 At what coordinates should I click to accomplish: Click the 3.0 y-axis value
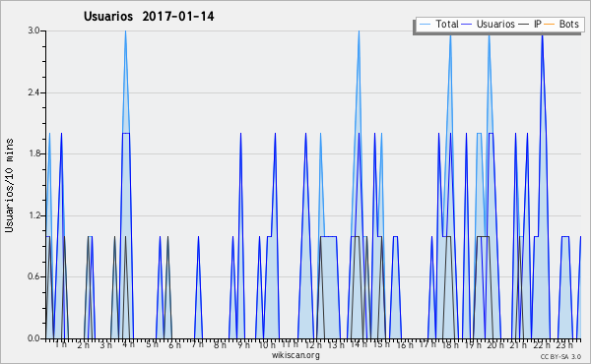point(33,30)
